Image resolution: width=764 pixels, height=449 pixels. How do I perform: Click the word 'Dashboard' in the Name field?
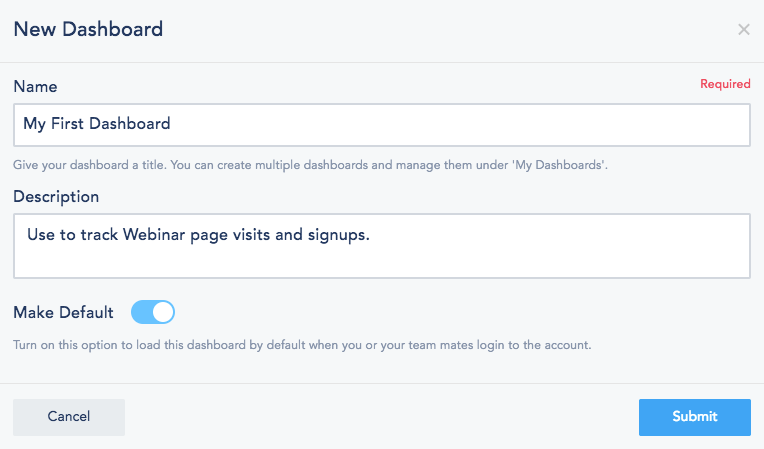click(131, 124)
